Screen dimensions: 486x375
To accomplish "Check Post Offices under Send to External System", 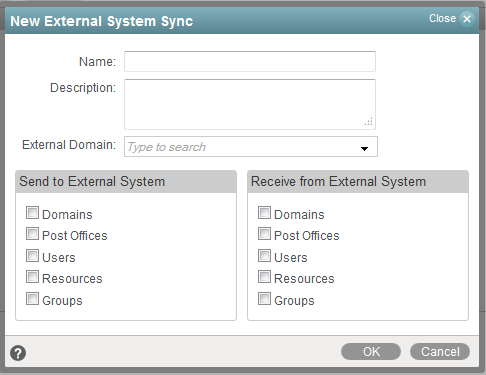I will (32, 234).
